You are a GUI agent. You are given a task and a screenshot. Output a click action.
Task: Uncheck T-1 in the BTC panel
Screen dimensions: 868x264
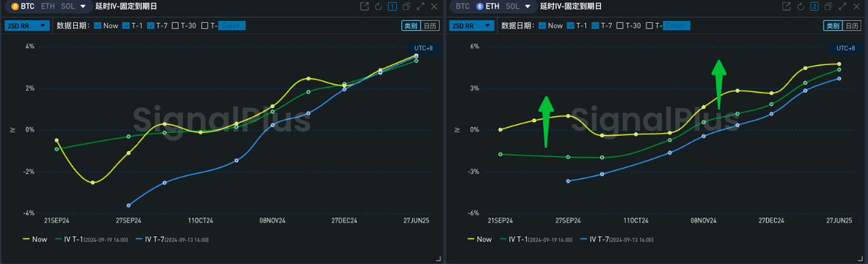click(125, 26)
